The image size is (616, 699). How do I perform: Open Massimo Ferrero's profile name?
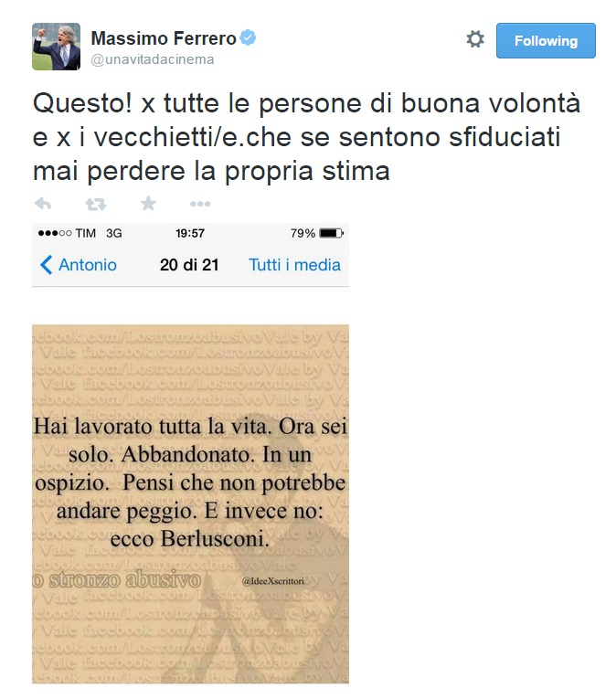click(164, 38)
